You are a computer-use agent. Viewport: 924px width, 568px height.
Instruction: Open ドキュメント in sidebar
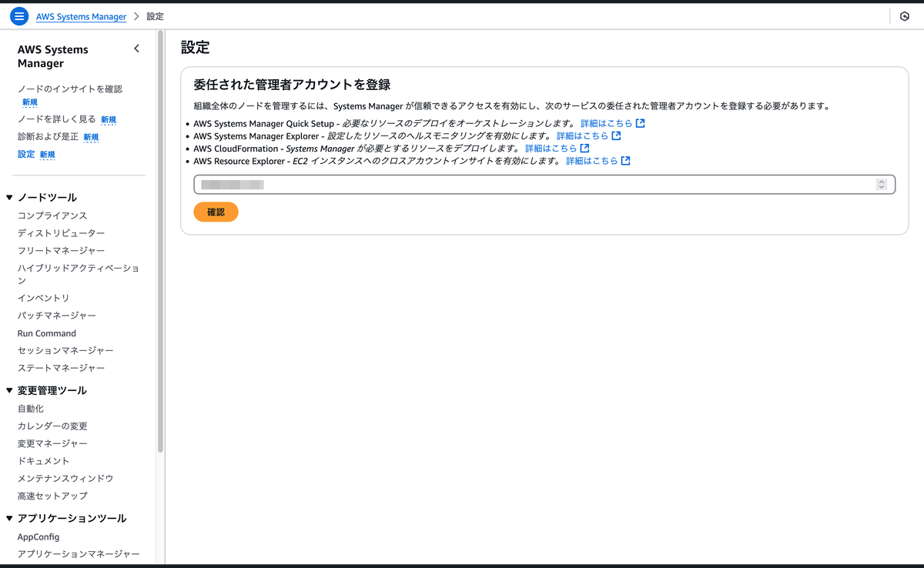tap(44, 461)
